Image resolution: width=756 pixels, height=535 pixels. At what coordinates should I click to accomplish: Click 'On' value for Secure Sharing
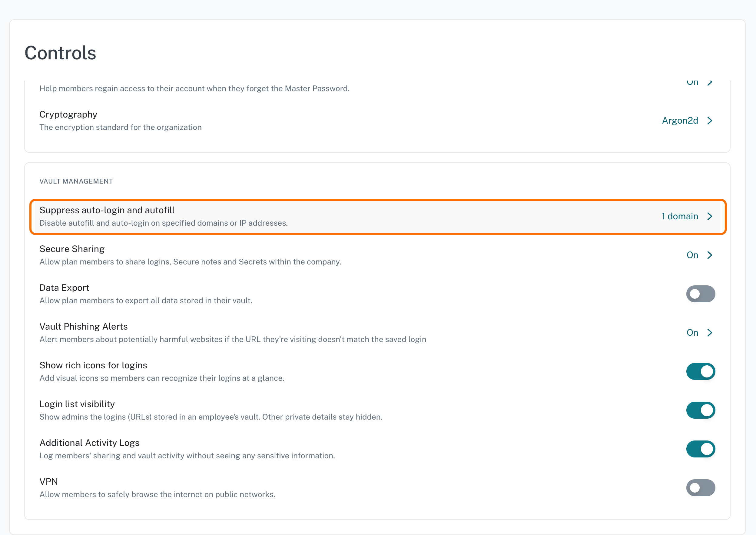tap(692, 255)
